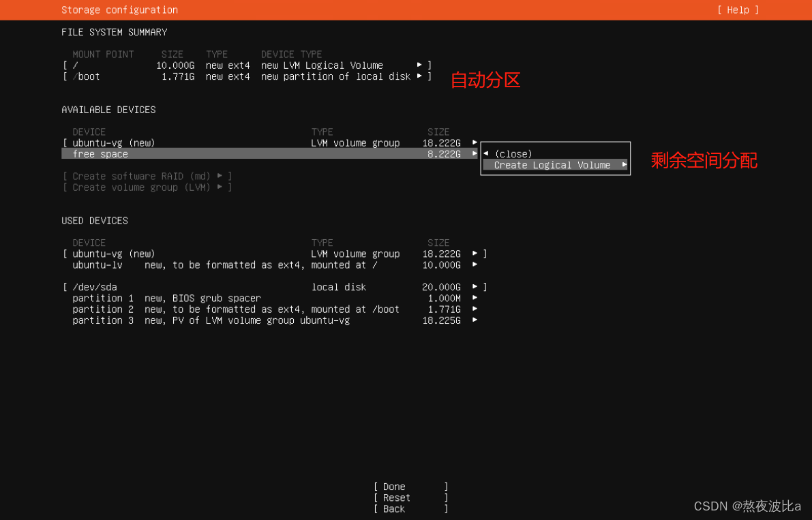This screenshot has width=812, height=520.
Task: Click the AVAILABLE DEVICES heading
Action: pyautogui.click(x=109, y=110)
